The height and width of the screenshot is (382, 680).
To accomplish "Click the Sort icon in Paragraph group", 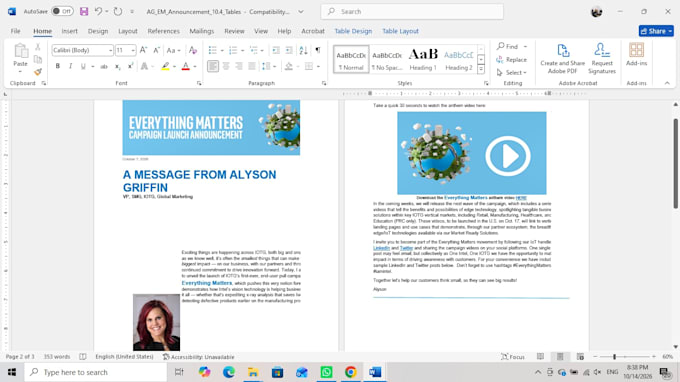I will point(304,50).
